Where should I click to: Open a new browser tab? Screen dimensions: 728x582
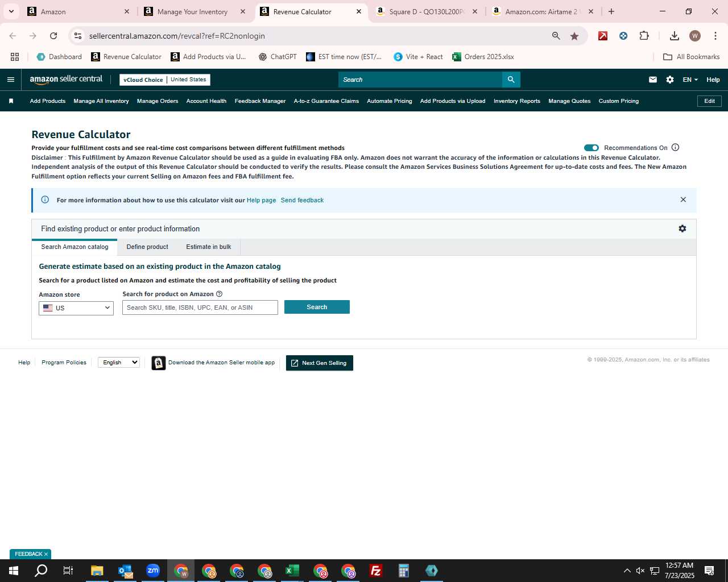coord(611,11)
